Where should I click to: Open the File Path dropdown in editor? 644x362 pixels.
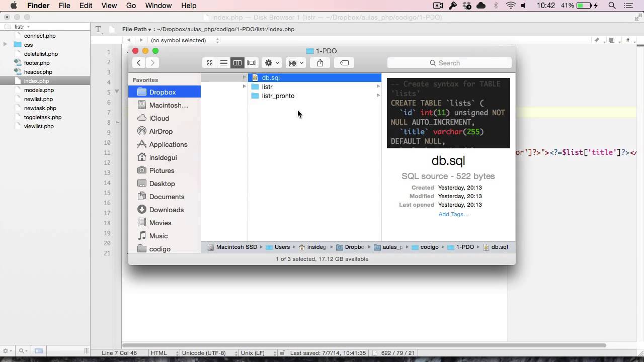point(137,29)
